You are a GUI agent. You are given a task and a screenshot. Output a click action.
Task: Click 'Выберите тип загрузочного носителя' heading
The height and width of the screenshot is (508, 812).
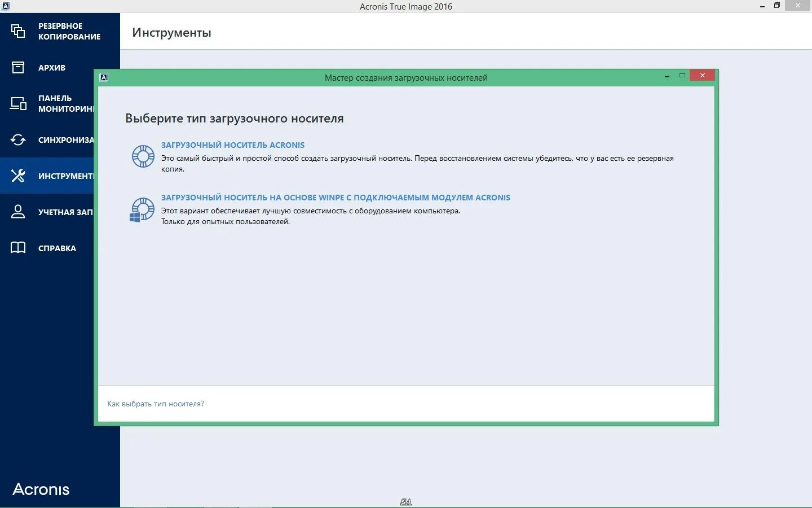point(235,119)
